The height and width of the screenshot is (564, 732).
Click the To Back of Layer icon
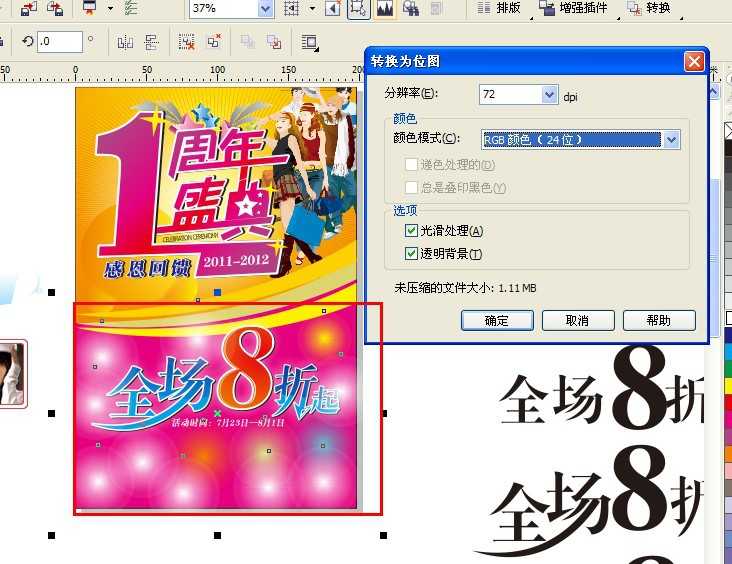coord(274,42)
